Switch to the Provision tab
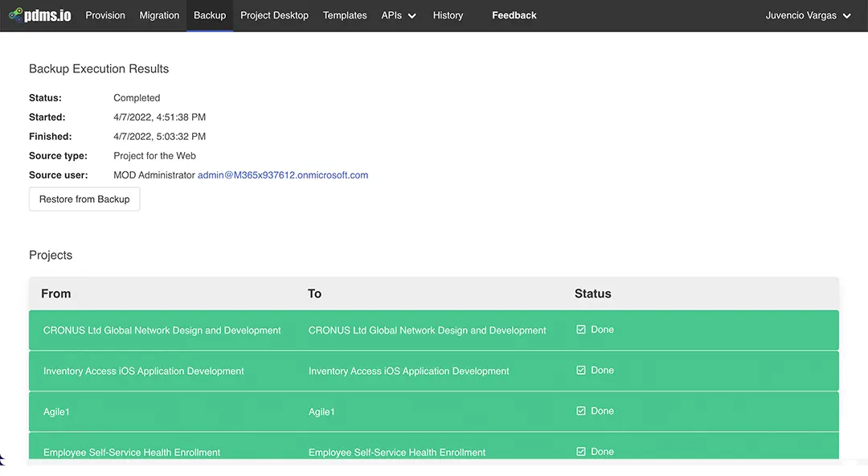868x476 pixels. coord(104,14)
